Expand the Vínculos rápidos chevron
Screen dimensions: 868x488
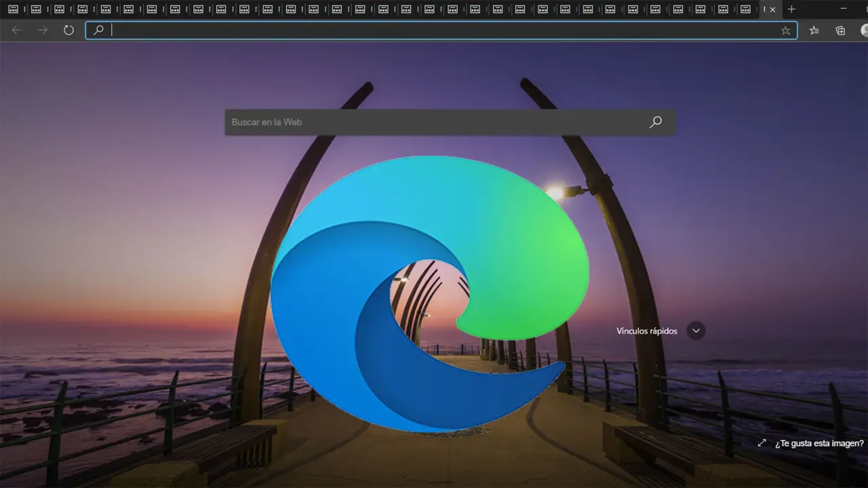point(696,331)
